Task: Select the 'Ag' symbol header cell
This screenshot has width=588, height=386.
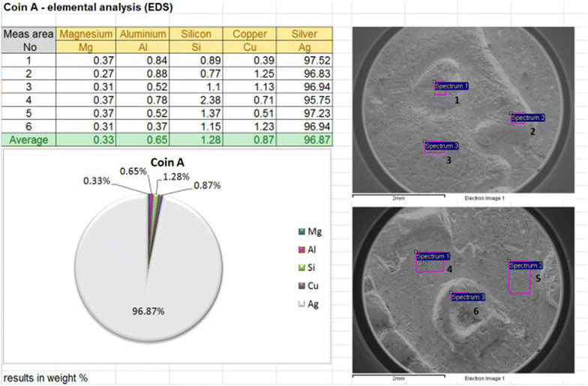Action: (304, 47)
